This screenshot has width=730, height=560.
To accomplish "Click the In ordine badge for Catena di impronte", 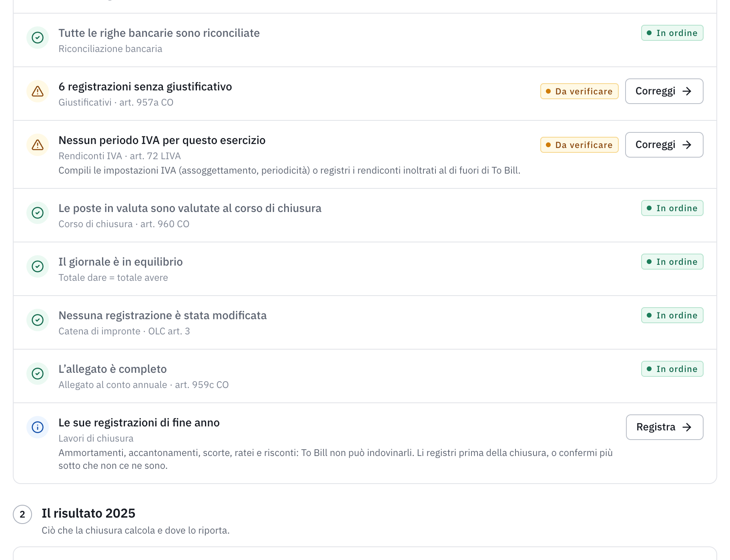I will click(x=672, y=315).
